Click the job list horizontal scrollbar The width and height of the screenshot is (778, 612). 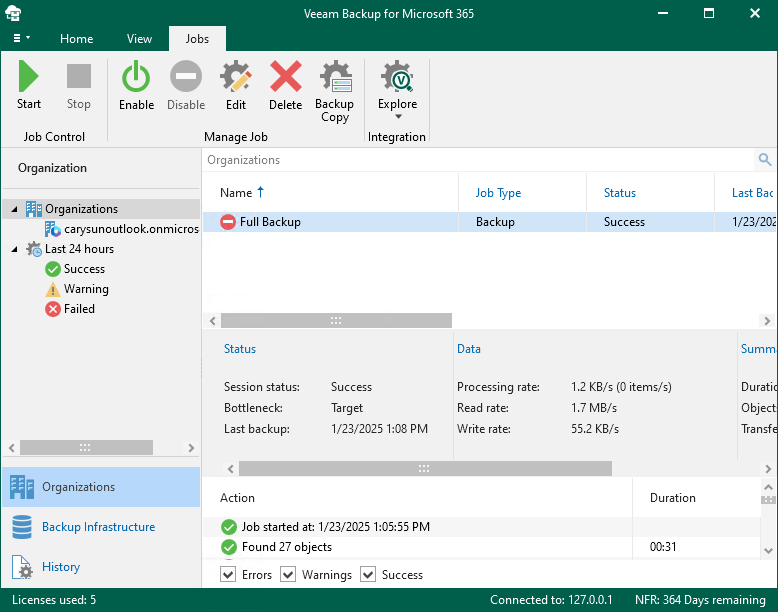[x=336, y=321]
